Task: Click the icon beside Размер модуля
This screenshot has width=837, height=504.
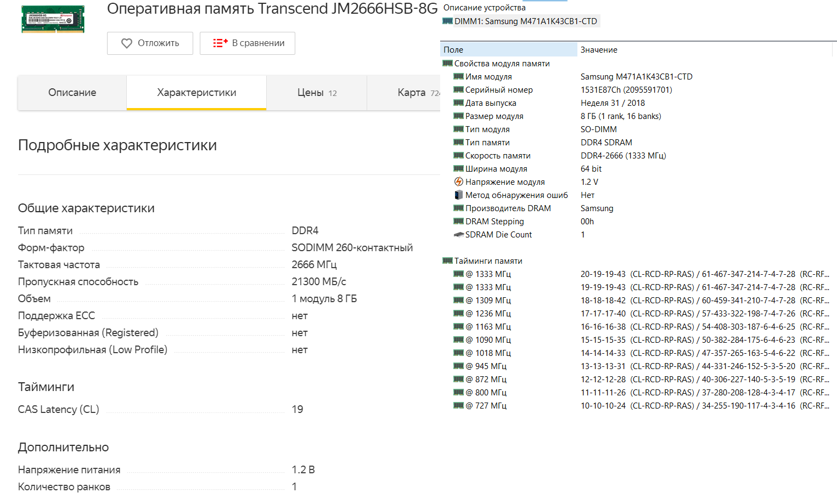Action: 459,116
